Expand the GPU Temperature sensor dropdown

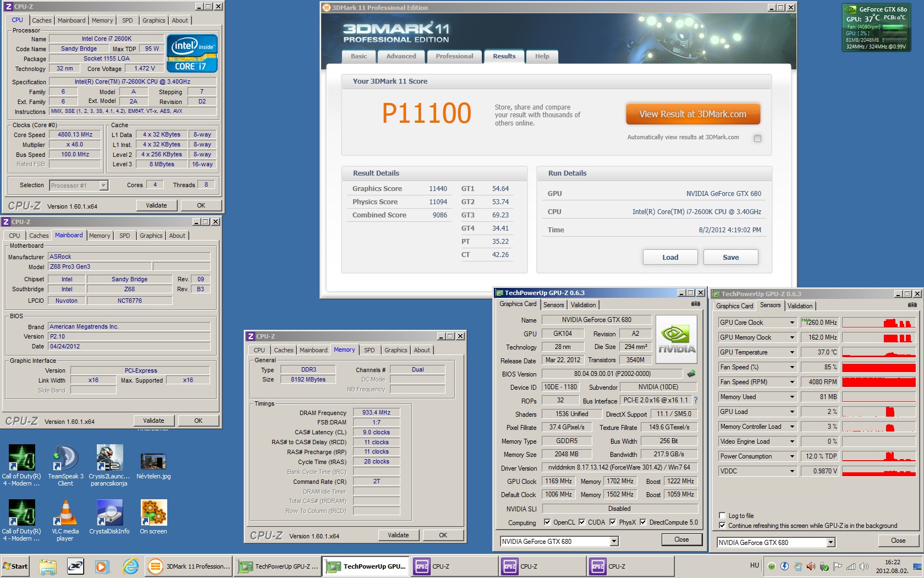pyautogui.click(x=793, y=352)
